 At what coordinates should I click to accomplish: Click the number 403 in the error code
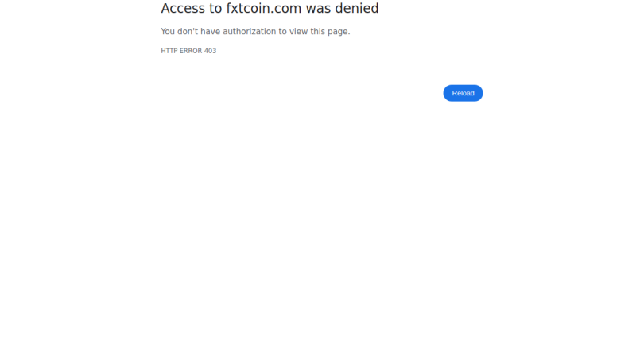tap(210, 51)
